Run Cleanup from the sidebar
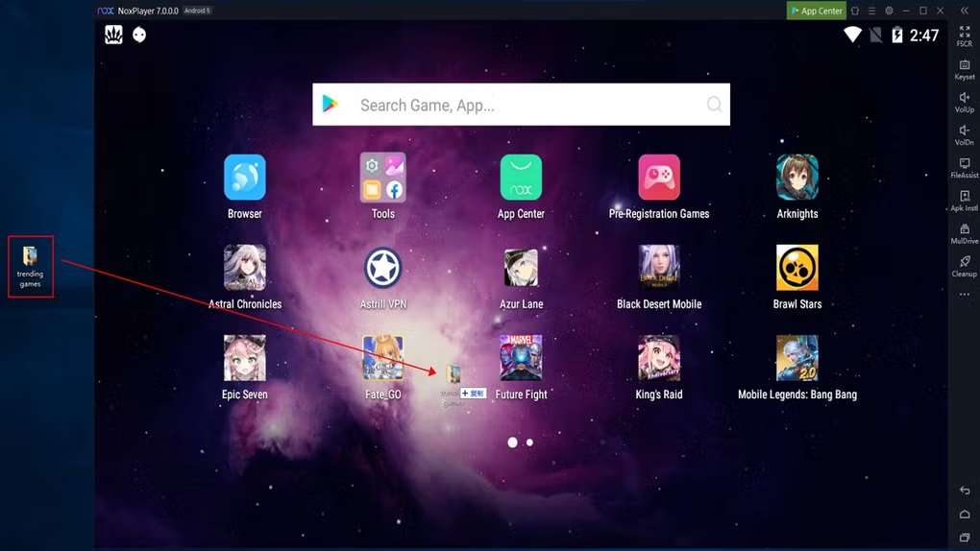This screenshot has width=980, height=551. tap(964, 266)
